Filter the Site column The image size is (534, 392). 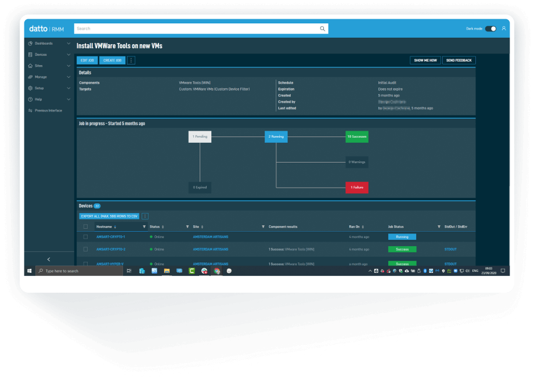point(263,226)
